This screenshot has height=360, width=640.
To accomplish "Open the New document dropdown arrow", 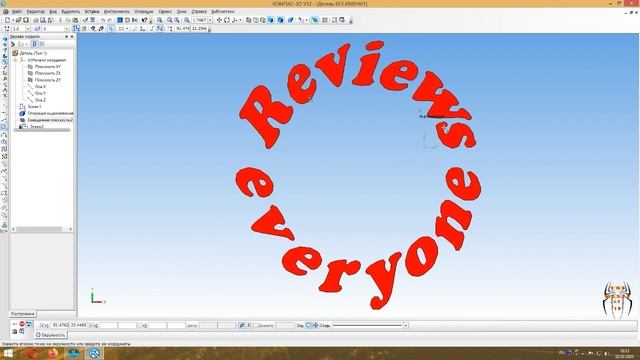I will pos(13,20).
